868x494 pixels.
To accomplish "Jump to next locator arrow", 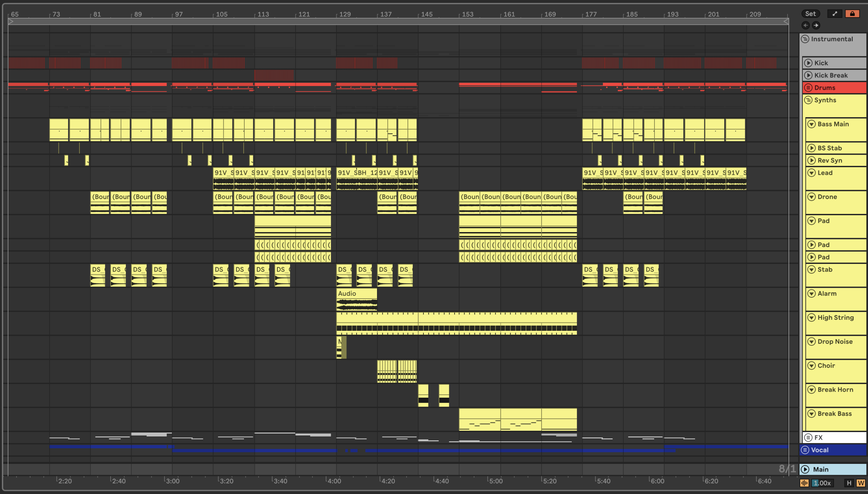I will coord(816,25).
